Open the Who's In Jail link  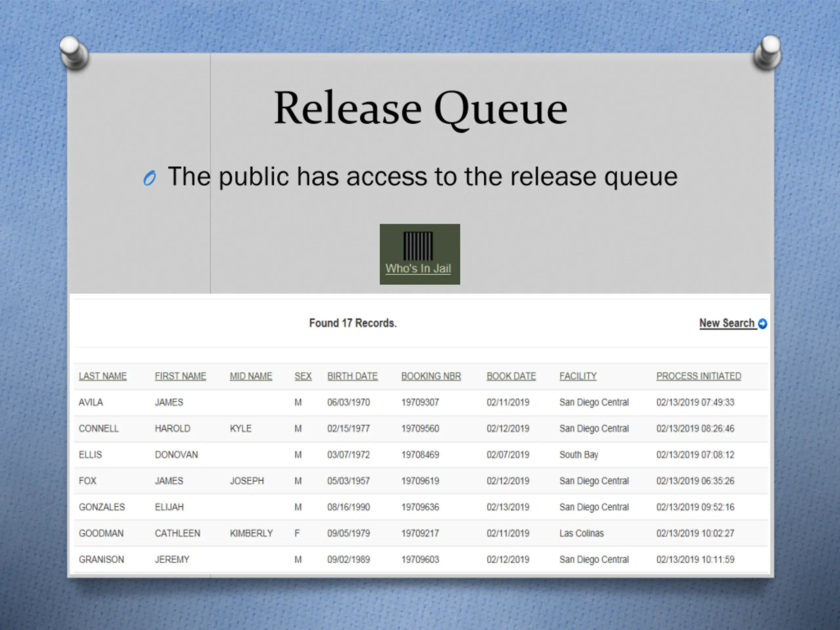418,268
